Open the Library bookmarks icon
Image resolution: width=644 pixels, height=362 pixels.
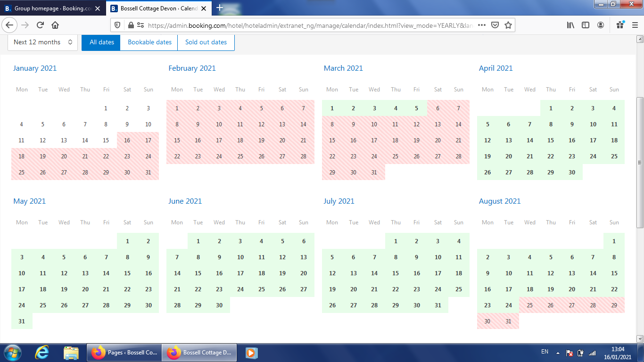(x=570, y=25)
